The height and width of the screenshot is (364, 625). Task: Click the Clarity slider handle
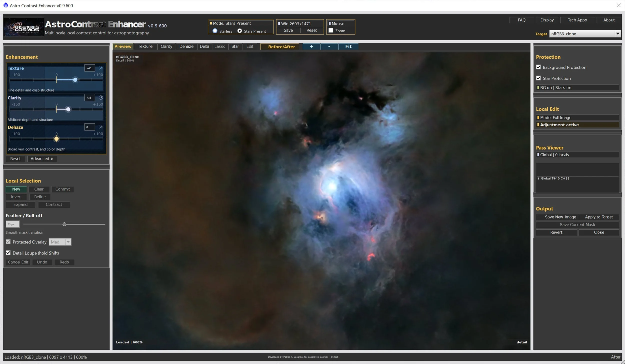click(68, 109)
